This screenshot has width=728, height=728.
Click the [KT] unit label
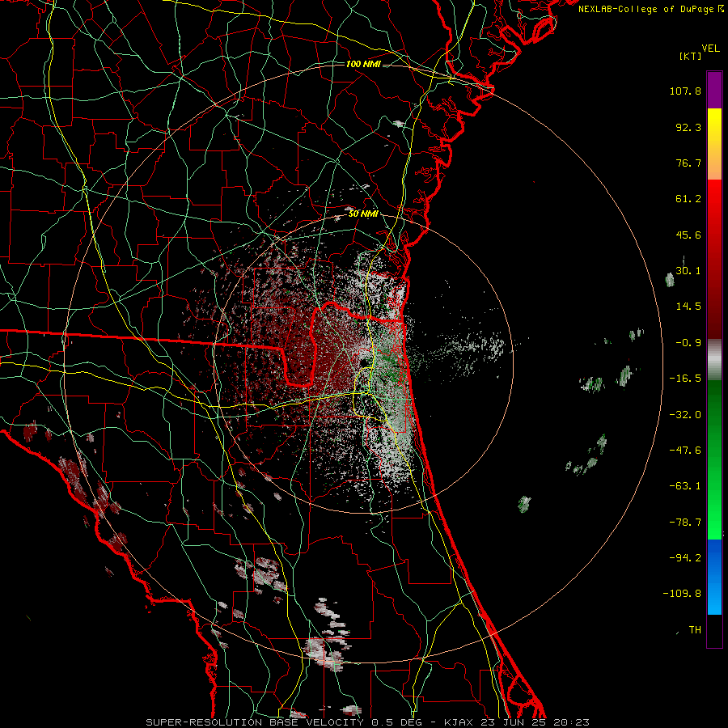(x=691, y=56)
